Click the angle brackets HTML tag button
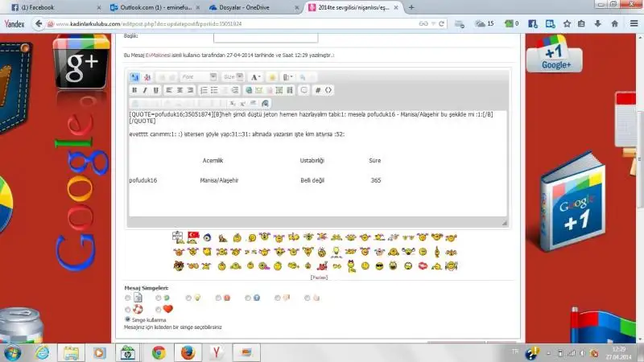Screen dimensions: 644x362 [x=328, y=90]
